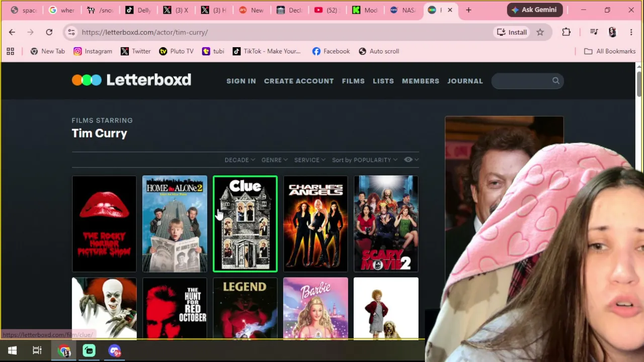
Task: Expand the GENRE filter dropdown
Action: tap(274, 160)
